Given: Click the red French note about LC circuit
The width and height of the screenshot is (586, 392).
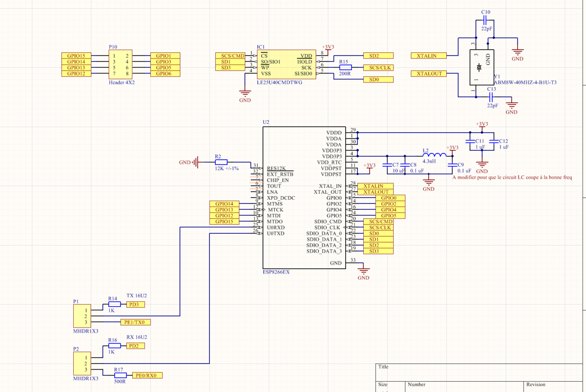Looking at the screenshot, I should tap(512, 178).
